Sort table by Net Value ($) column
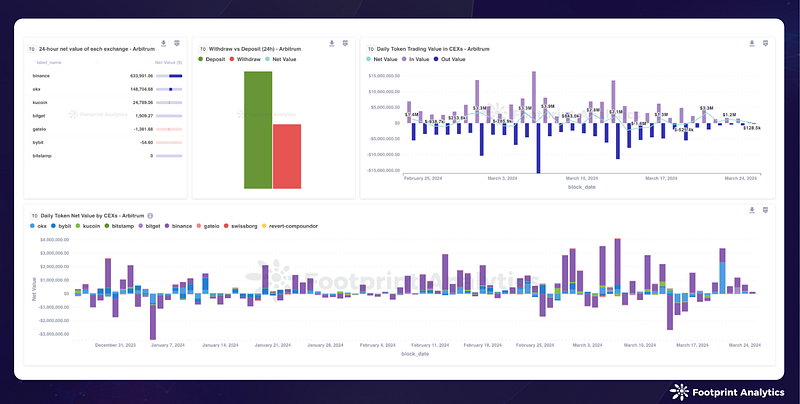800x404 pixels. (168, 62)
